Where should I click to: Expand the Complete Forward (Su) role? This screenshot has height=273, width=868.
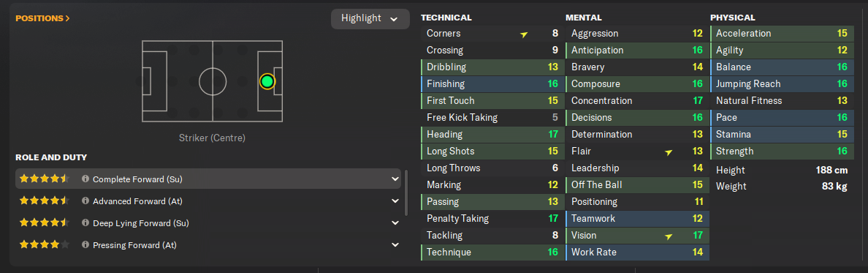click(x=395, y=179)
